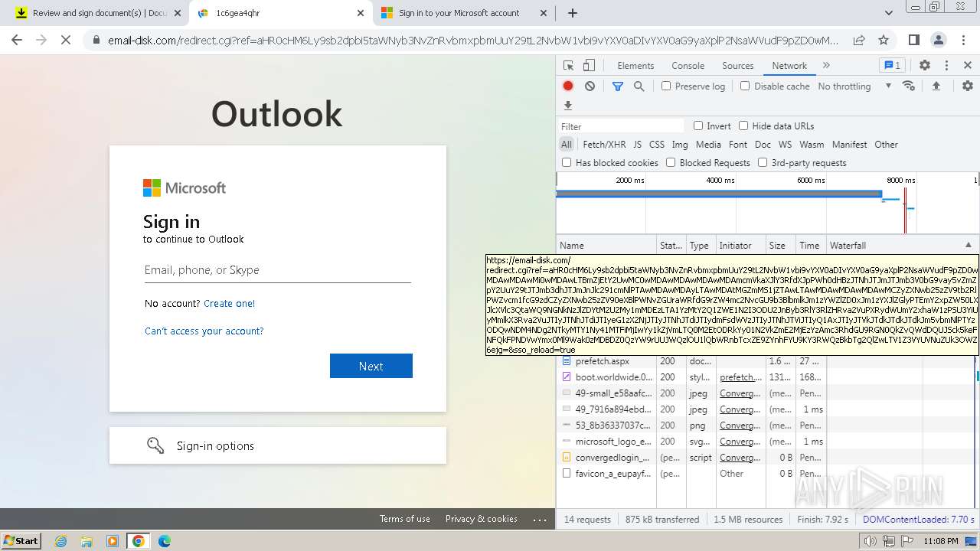980x551 pixels.
Task: Toggle the device toolbar icon
Action: [589, 66]
